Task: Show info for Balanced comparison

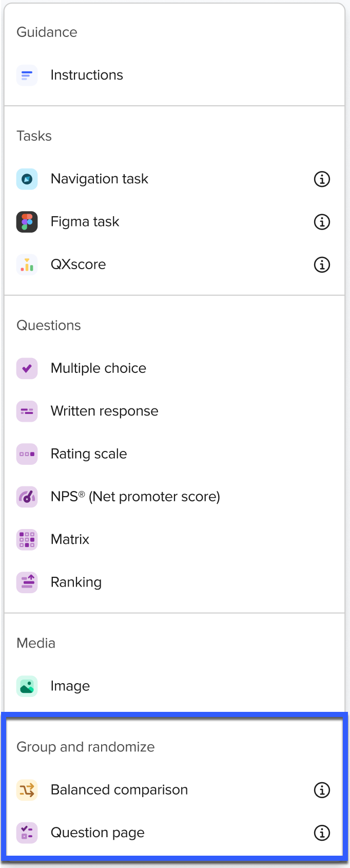Action: point(322,790)
